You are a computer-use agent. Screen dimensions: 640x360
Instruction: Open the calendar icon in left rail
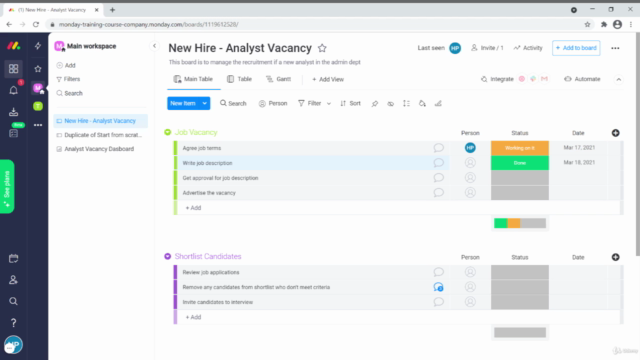click(x=13, y=258)
